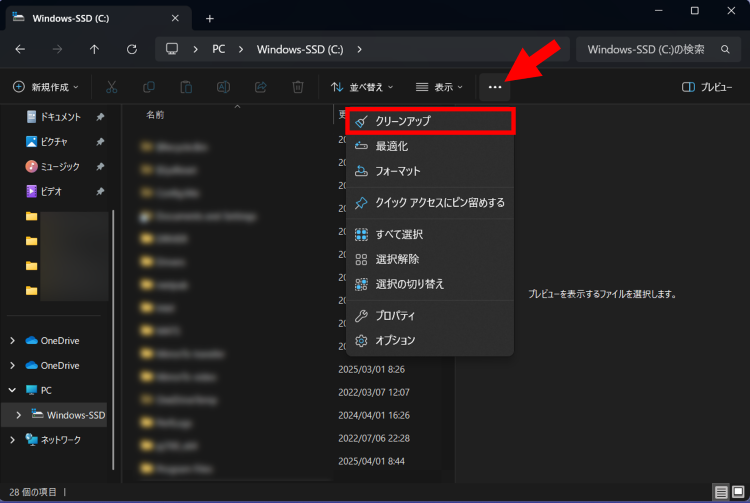This screenshot has height=503, width=750.
Task: Open ミュージック in the sidebar
Action: [x=53, y=166]
